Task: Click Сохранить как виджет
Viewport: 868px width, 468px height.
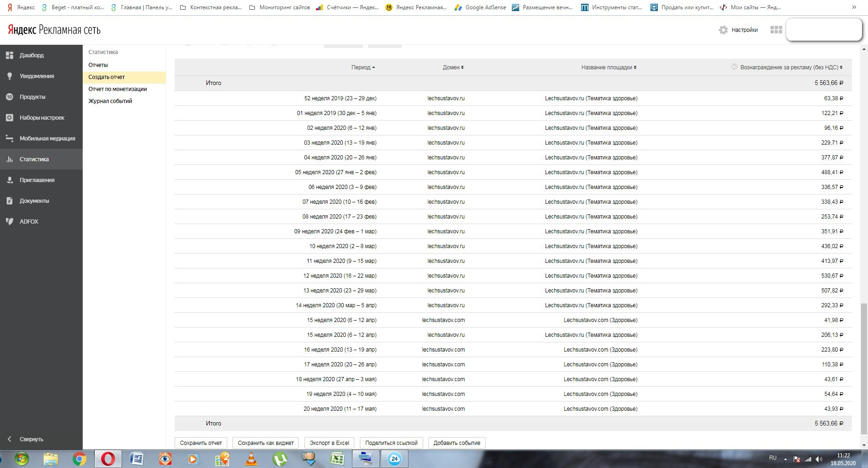Action: [x=266, y=443]
